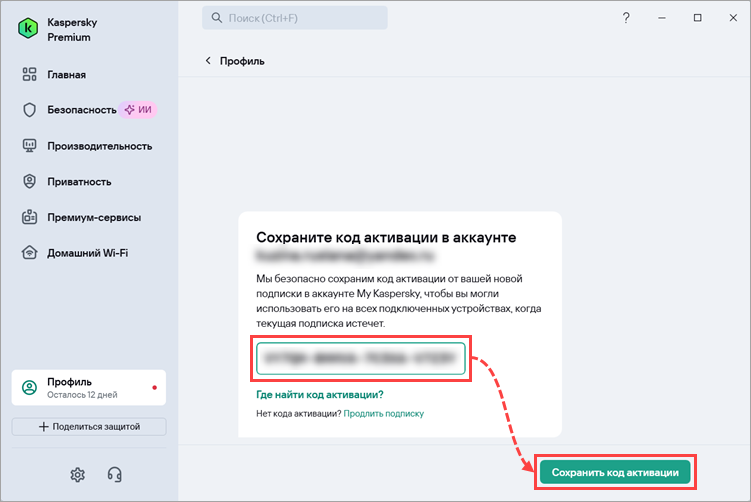Open the Производительность monitor icon
This screenshot has width=751, height=502.
coord(29,146)
